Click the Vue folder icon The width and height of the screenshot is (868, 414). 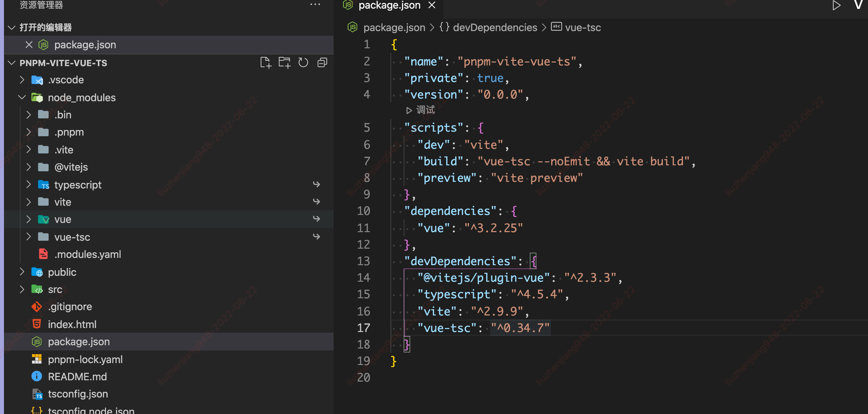pos(44,219)
